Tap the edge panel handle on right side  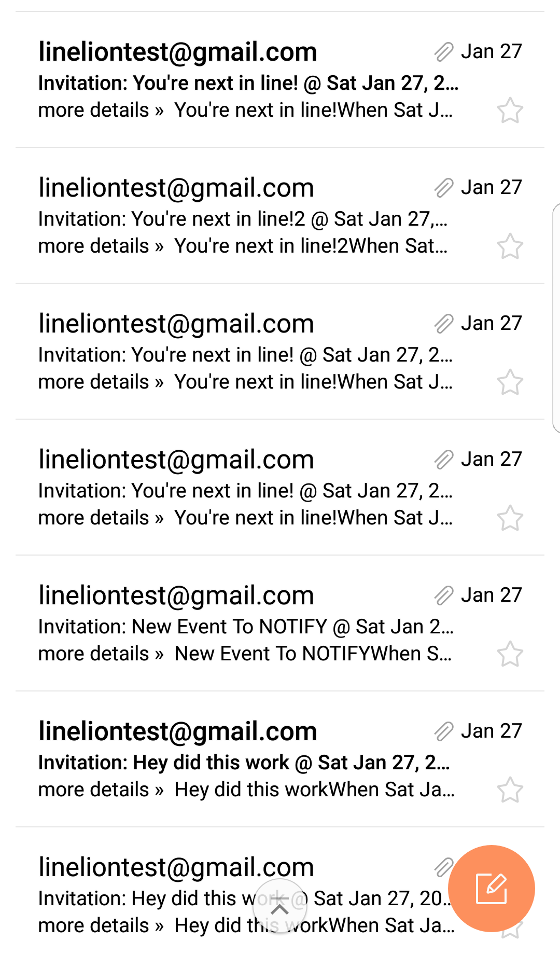556,318
